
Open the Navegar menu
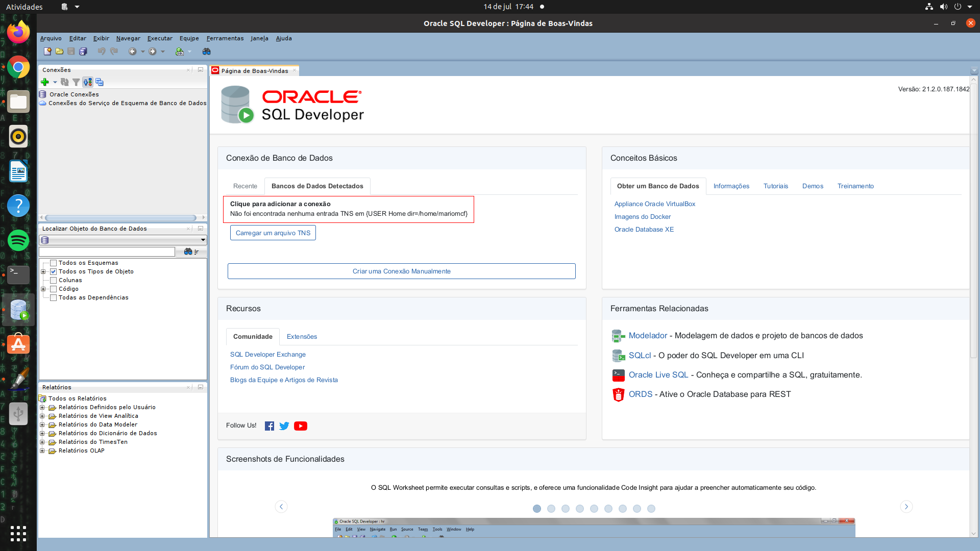pyautogui.click(x=128, y=38)
